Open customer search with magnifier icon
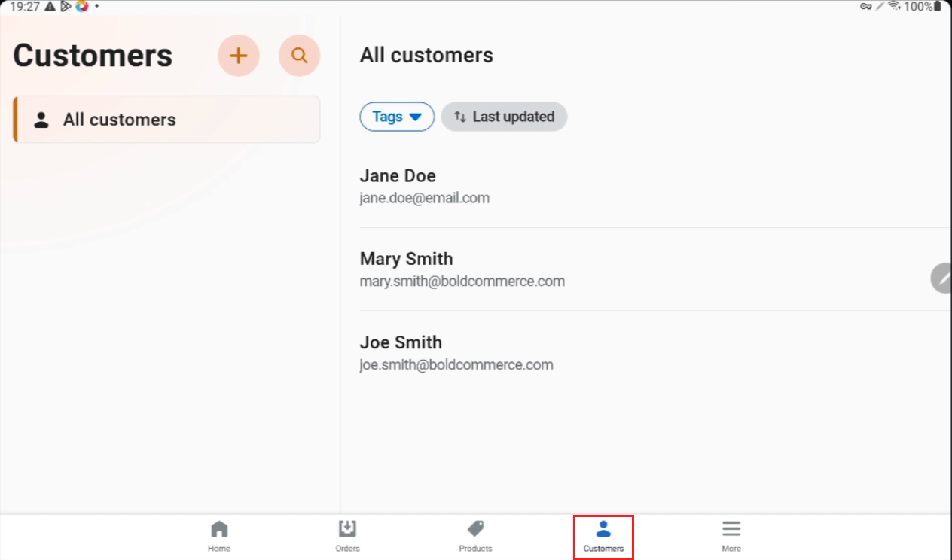Screen dimensions: 952x560 point(300,56)
